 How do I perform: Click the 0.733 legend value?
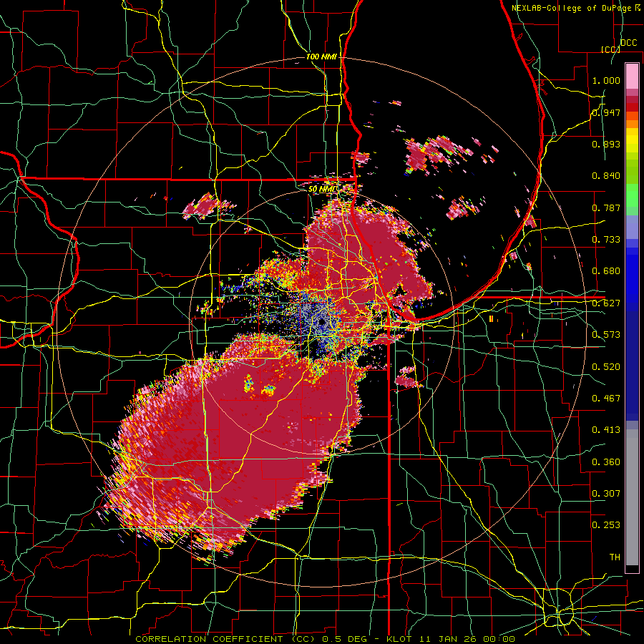click(x=606, y=240)
